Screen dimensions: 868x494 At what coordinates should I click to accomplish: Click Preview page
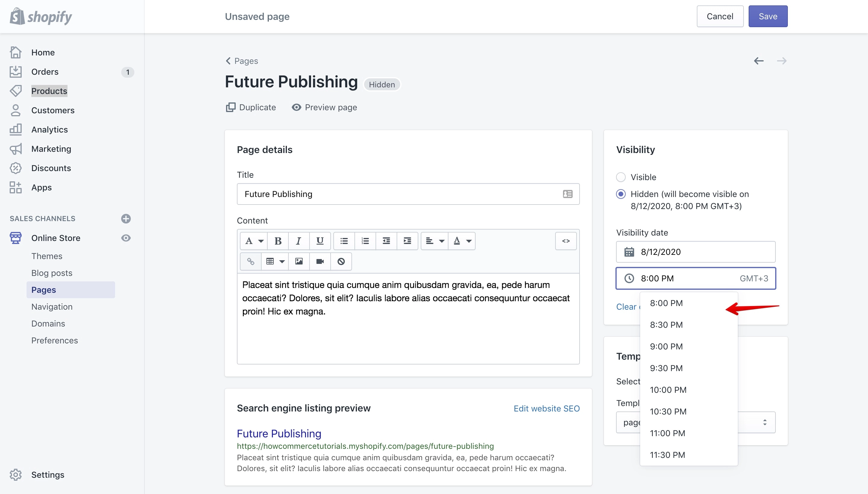coord(325,108)
